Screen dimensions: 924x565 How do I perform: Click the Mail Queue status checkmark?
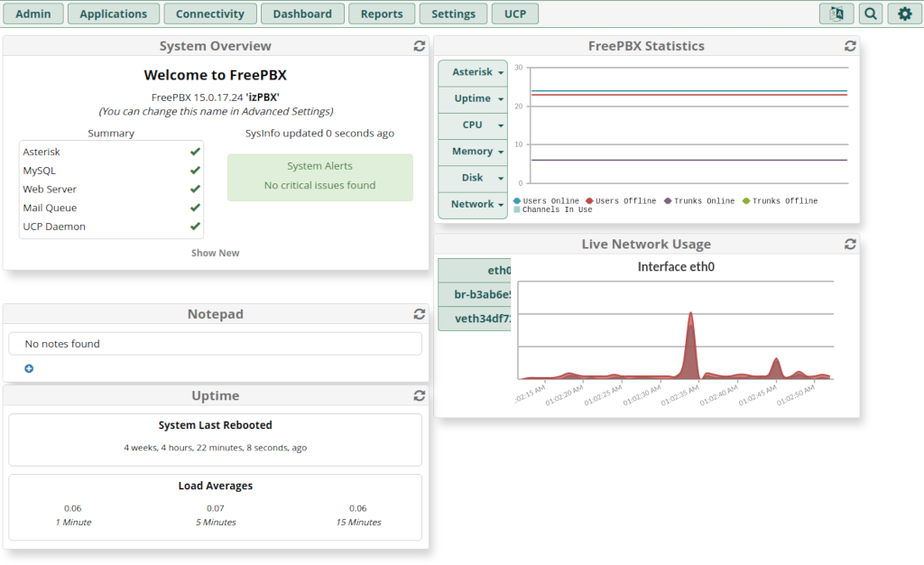(195, 208)
